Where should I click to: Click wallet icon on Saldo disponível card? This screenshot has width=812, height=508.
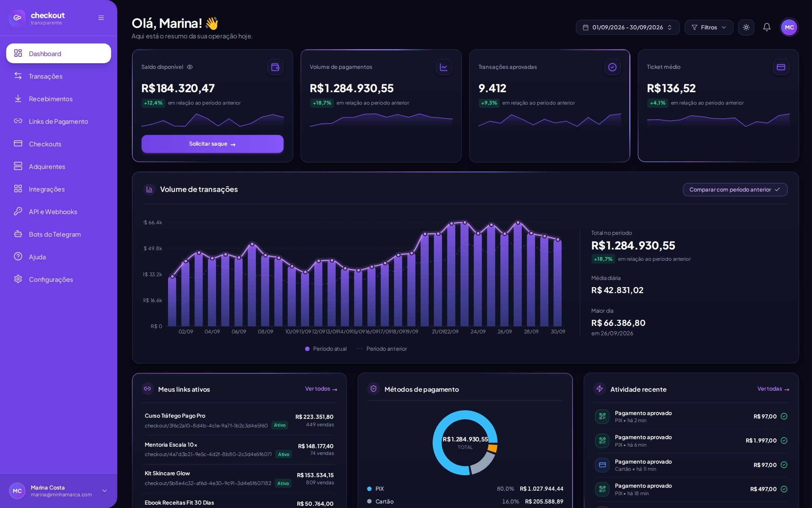[275, 67]
